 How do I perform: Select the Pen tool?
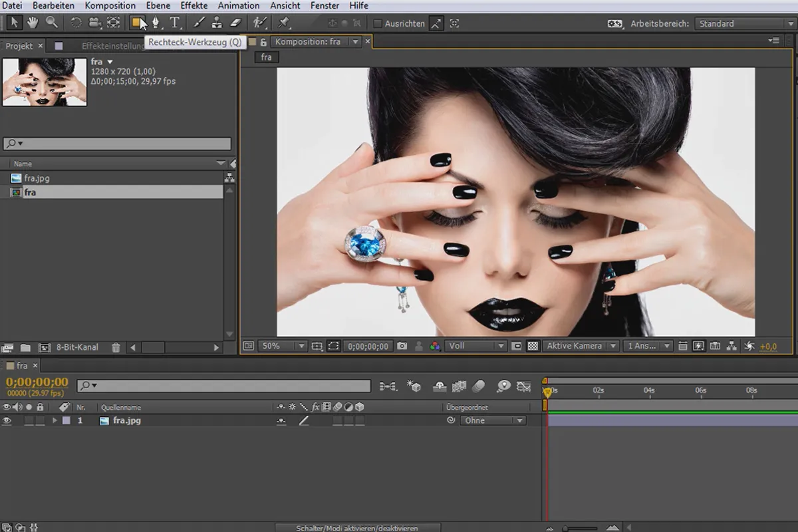click(156, 23)
